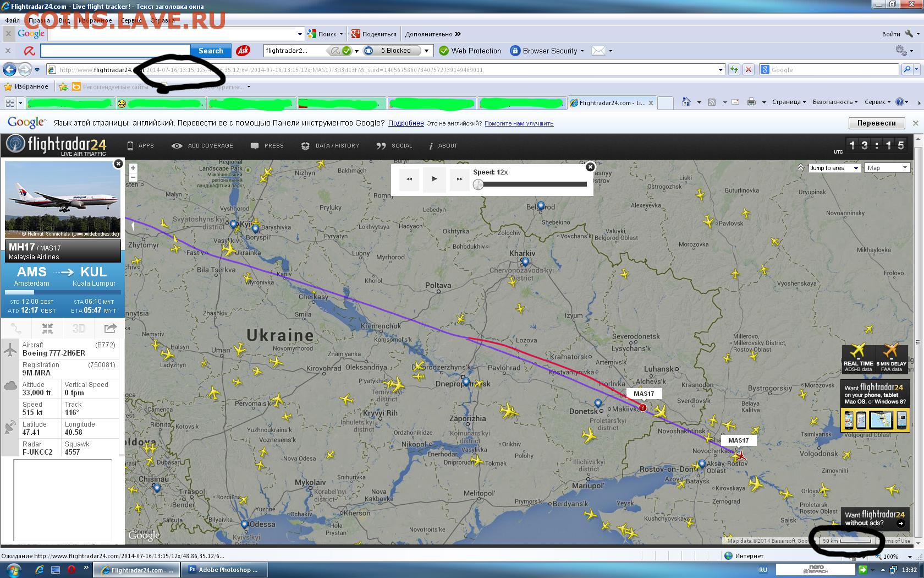Image resolution: width=924 pixels, height=578 pixels.
Task: Open the Безопасность dropdown menu
Action: click(x=835, y=102)
